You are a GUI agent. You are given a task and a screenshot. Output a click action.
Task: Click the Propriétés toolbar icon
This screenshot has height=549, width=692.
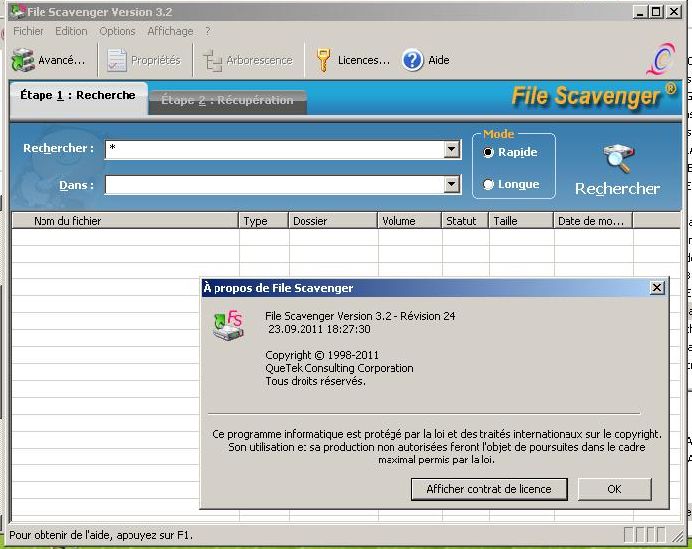click(117, 60)
